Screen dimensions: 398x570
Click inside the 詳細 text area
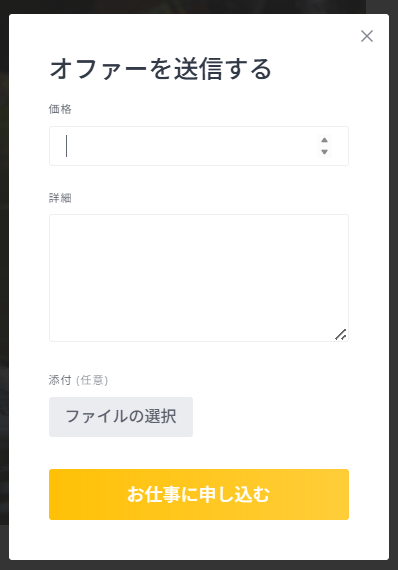[x=199, y=278]
